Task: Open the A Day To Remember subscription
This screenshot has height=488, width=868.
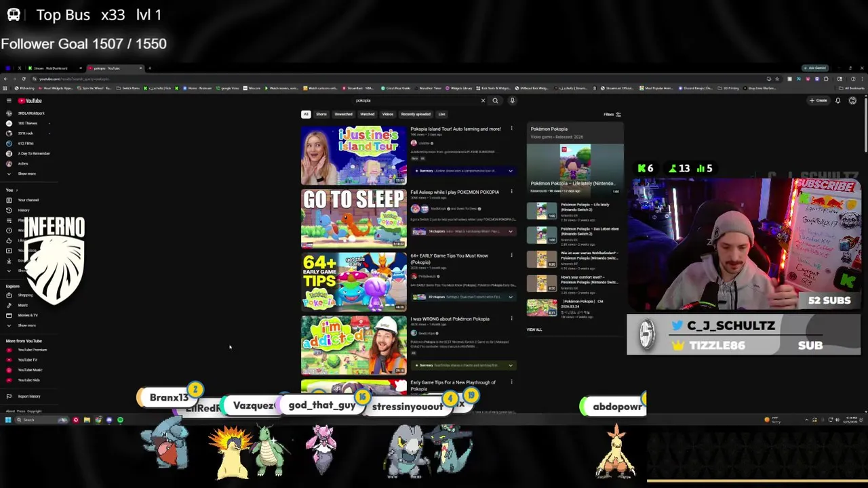Action: [28, 153]
